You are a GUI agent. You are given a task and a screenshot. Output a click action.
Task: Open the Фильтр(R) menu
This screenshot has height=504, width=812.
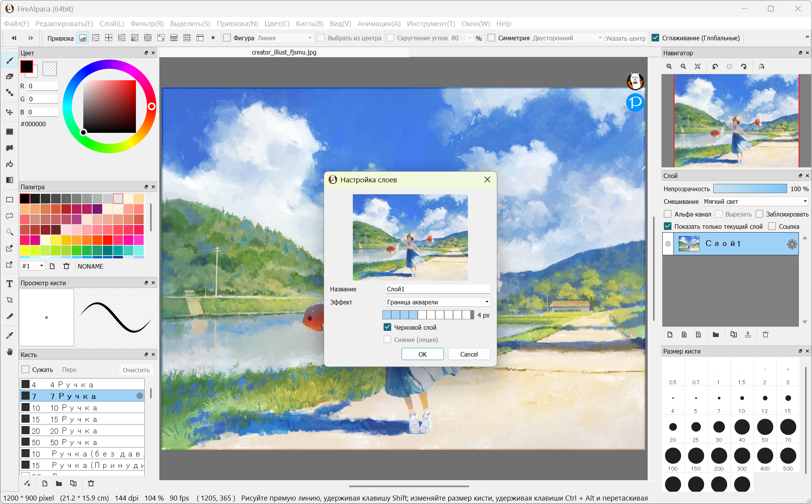point(147,24)
